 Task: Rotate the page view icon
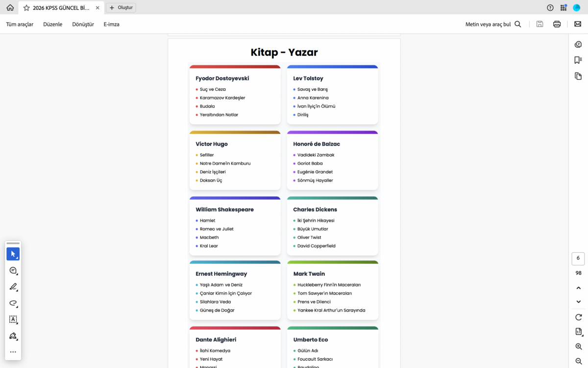[x=578, y=317]
